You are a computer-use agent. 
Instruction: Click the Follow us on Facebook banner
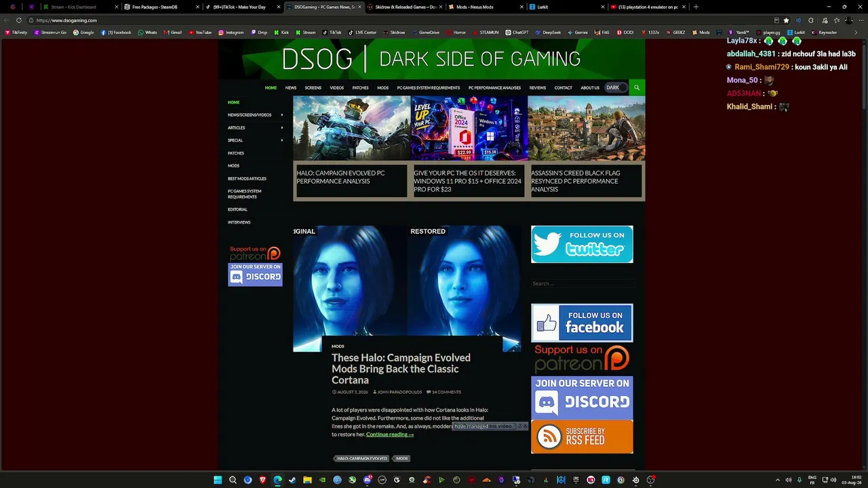pyautogui.click(x=582, y=323)
